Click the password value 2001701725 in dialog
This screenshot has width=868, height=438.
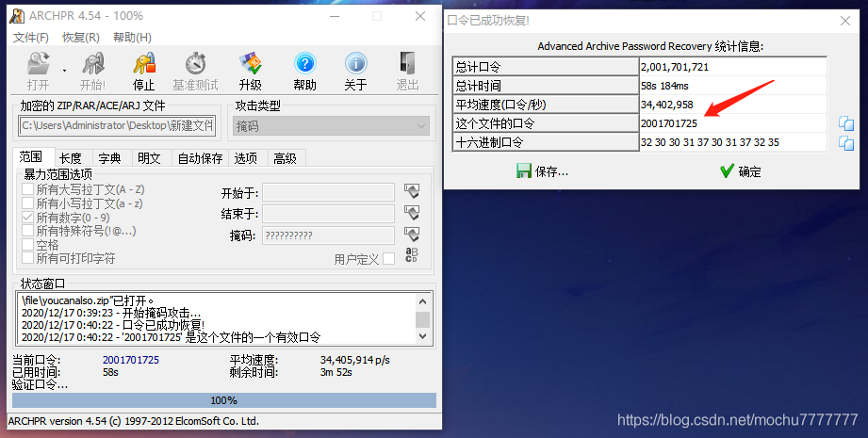click(x=669, y=123)
